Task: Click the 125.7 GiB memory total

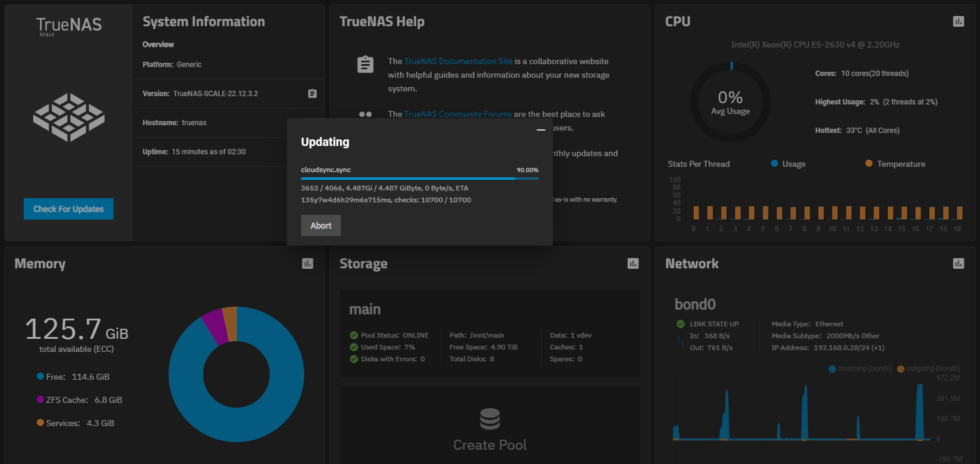Action: [x=77, y=329]
